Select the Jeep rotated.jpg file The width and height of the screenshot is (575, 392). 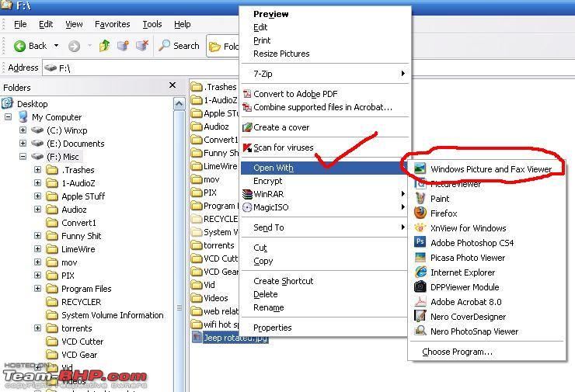point(230,338)
